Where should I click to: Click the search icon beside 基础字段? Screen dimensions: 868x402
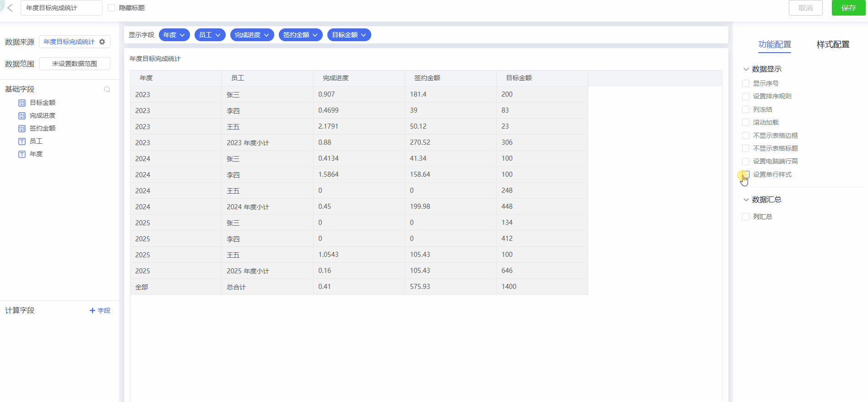point(107,89)
